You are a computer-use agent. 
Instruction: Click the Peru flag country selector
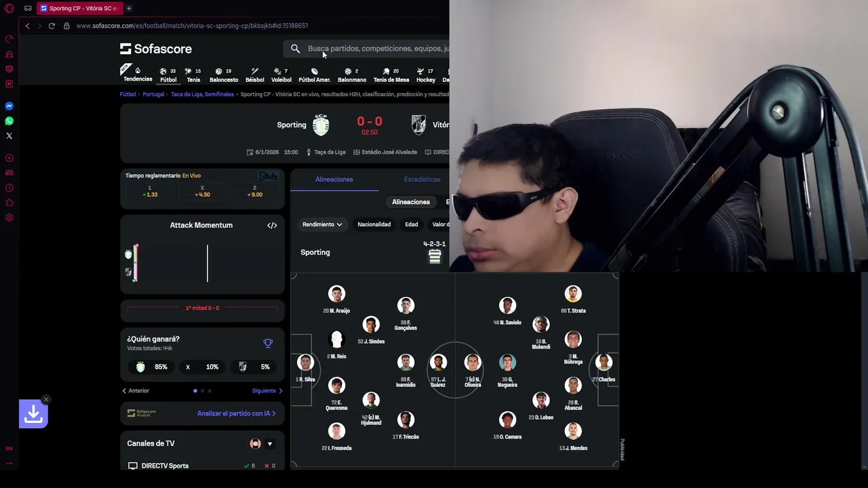[255, 444]
